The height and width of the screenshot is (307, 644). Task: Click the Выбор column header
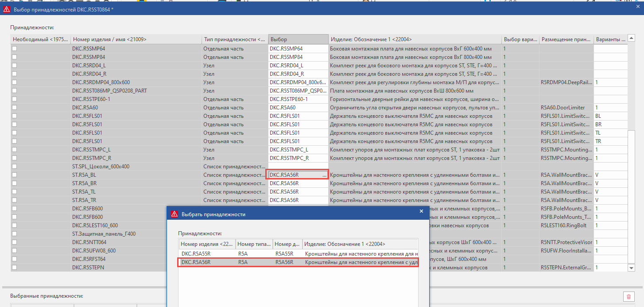(298, 39)
